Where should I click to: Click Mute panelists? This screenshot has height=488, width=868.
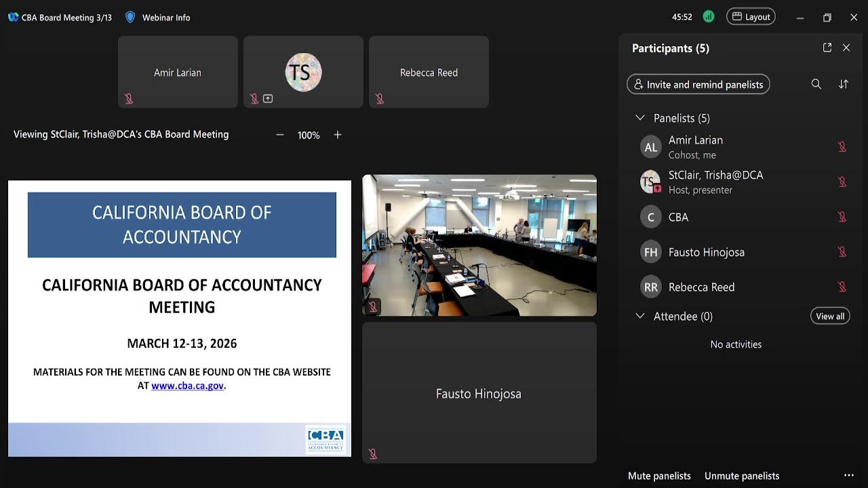pyautogui.click(x=659, y=476)
